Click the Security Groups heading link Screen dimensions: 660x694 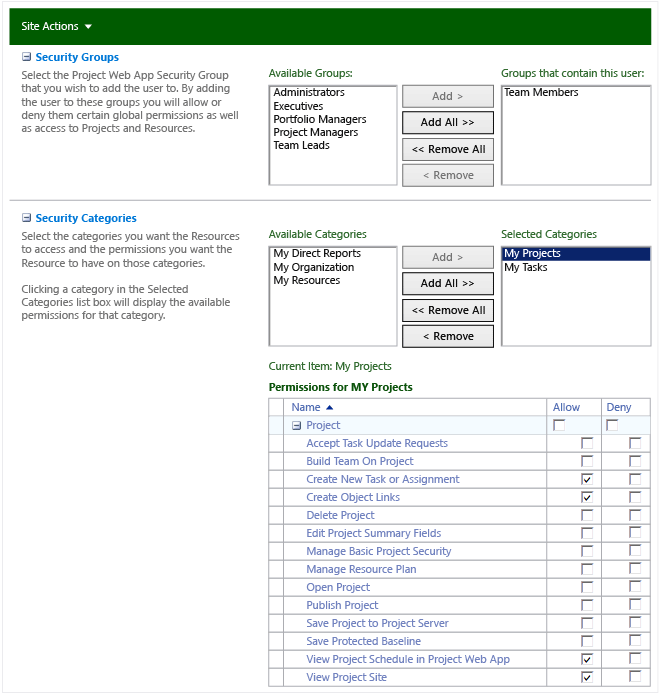77,57
